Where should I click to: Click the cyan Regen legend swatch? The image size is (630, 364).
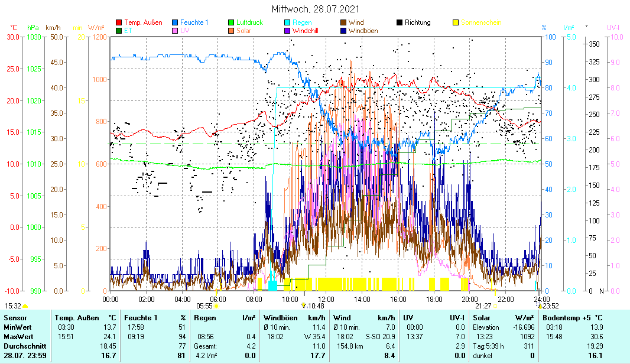[x=287, y=22]
